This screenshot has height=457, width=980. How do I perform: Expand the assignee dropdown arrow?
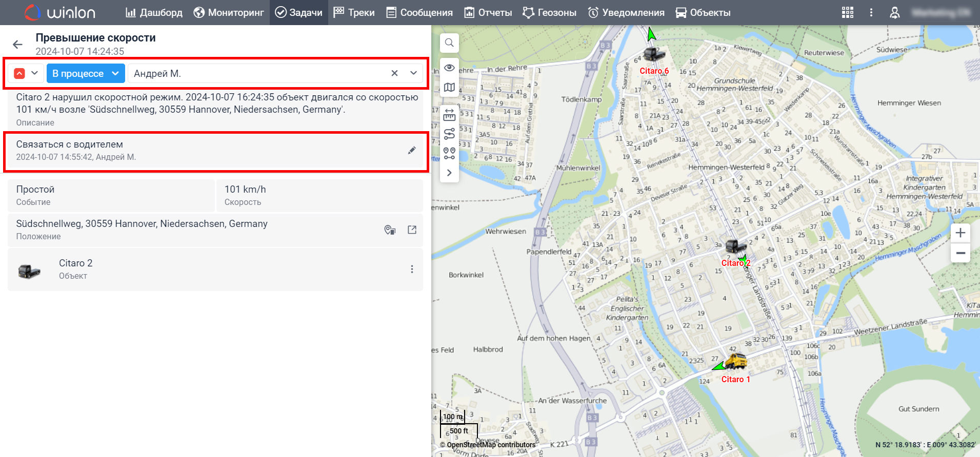click(413, 73)
